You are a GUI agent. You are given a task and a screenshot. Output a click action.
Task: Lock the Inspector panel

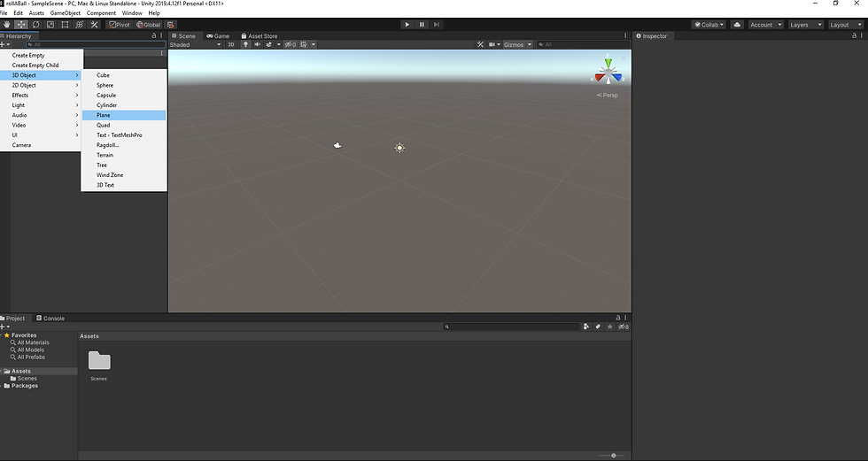click(x=854, y=36)
